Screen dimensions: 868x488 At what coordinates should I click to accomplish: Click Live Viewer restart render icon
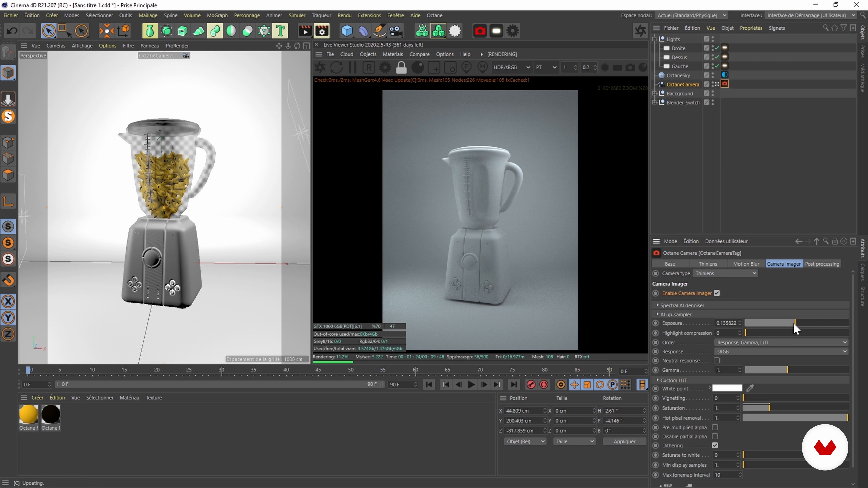click(x=336, y=67)
